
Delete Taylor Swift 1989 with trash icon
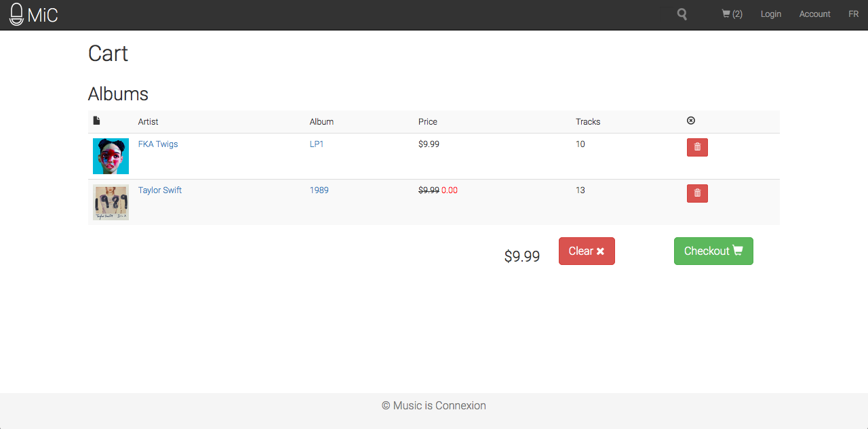(697, 193)
